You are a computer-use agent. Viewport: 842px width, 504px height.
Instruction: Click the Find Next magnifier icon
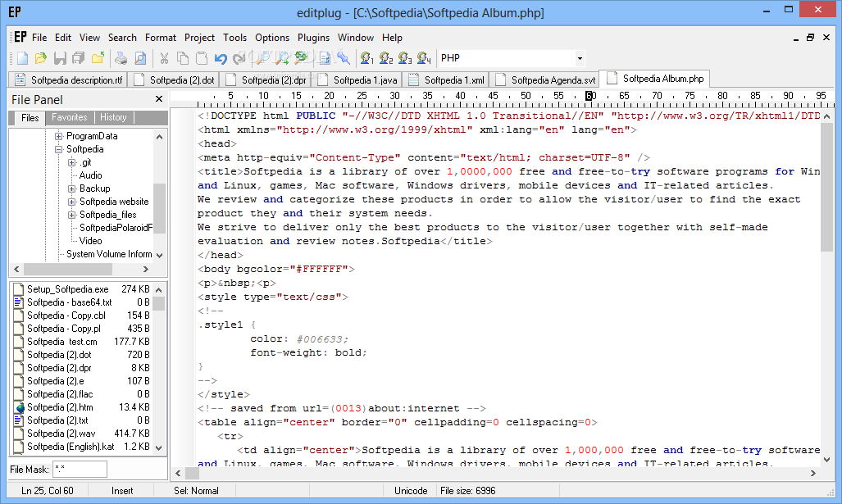click(x=281, y=58)
